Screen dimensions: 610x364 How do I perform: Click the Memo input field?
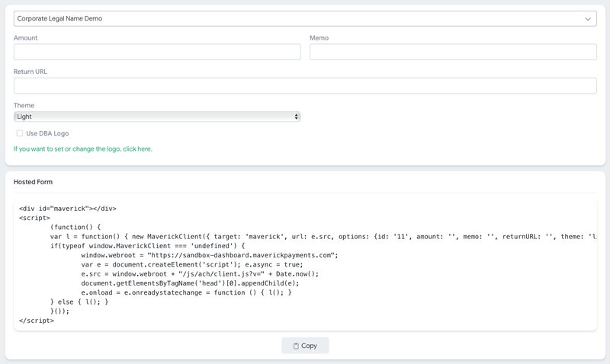453,52
